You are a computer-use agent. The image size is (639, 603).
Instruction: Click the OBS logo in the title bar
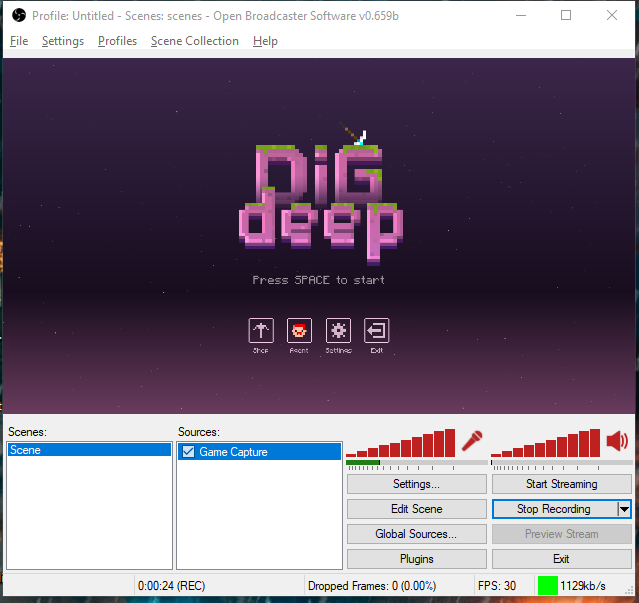19,15
